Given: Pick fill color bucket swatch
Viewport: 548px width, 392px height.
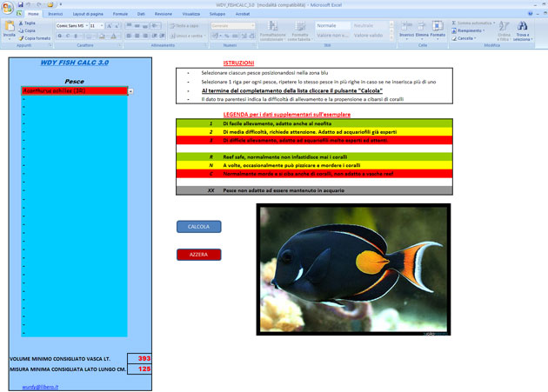Looking at the screenshot, I should click(x=101, y=36).
